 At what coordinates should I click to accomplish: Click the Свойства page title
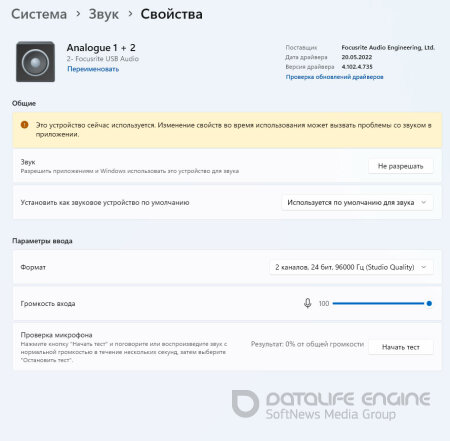coord(171,14)
